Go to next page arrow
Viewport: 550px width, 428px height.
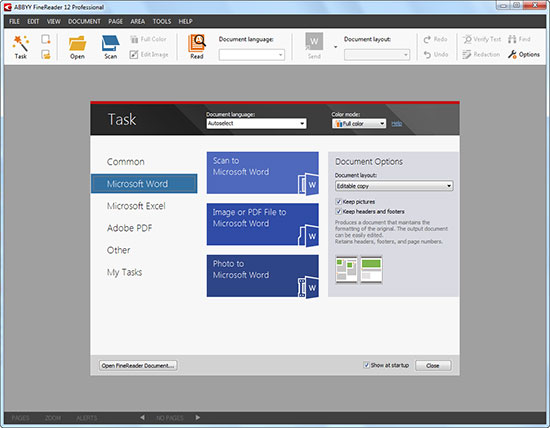[198, 417]
